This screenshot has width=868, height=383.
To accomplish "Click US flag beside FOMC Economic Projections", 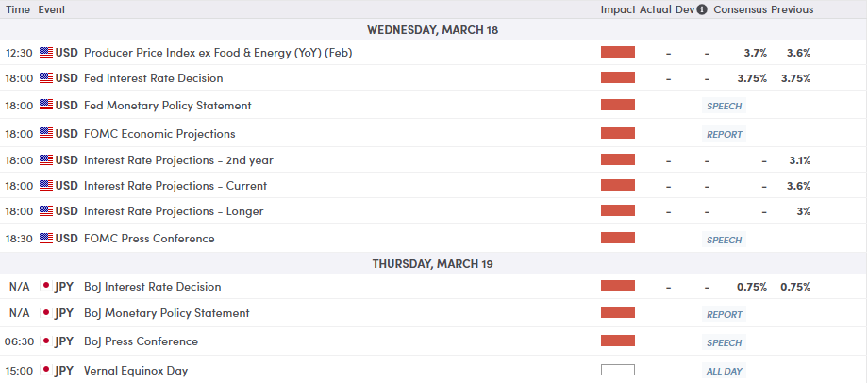I will (45, 134).
